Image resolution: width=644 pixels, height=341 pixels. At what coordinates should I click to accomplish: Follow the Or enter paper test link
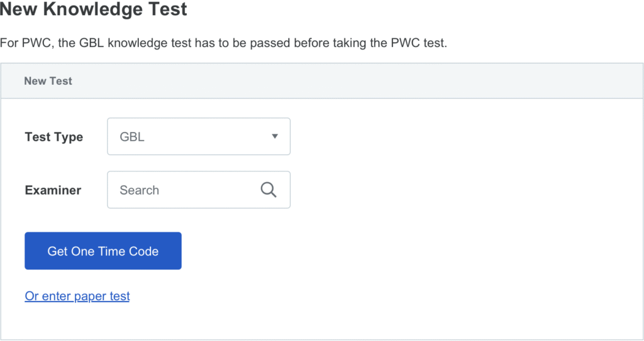(x=77, y=296)
